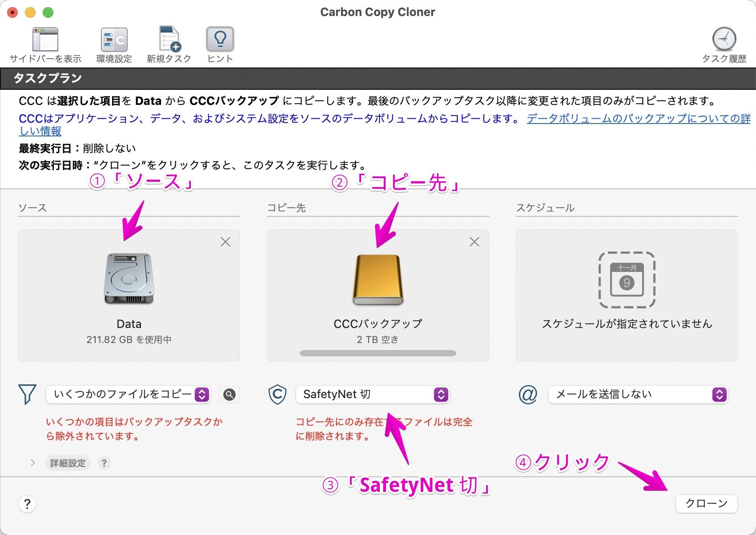The height and width of the screenshot is (535, 756).
Task: Select the Data source disk icon
Action: pyautogui.click(x=129, y=279)
